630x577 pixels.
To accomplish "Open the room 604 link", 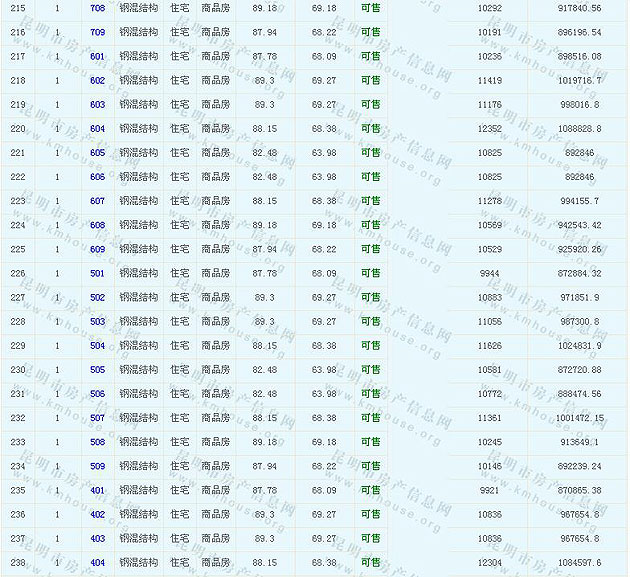I will [97, 128].
